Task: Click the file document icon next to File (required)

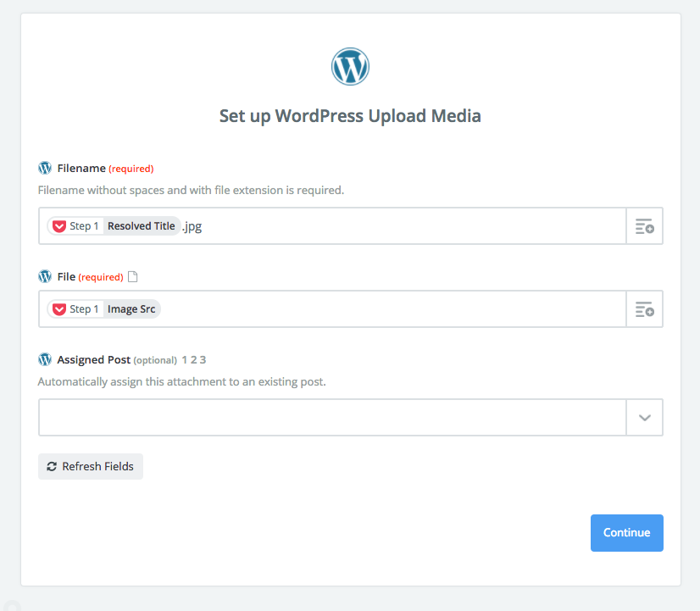Action: click(x=132, y=277)
